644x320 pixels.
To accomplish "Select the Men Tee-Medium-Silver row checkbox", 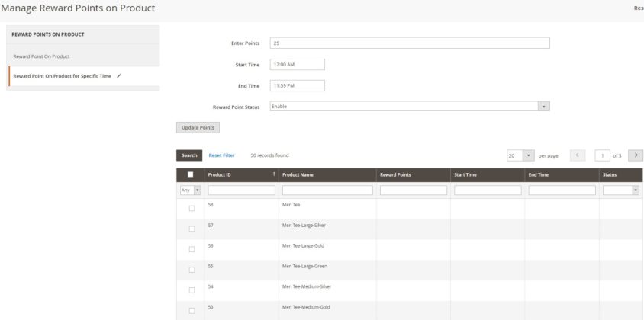I will coord(192,290).
